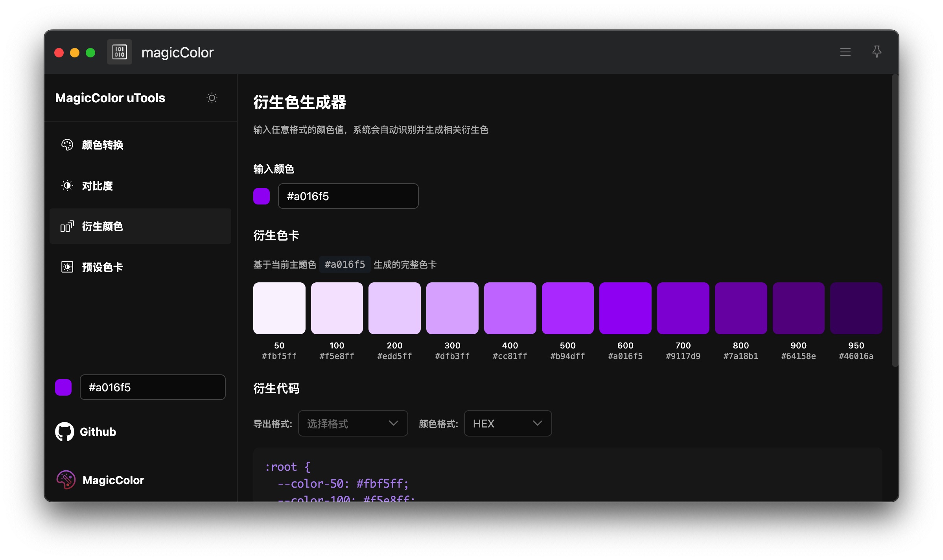
Task: Click the shades icon beside 衍生颜色
Action: pos(67,227)
